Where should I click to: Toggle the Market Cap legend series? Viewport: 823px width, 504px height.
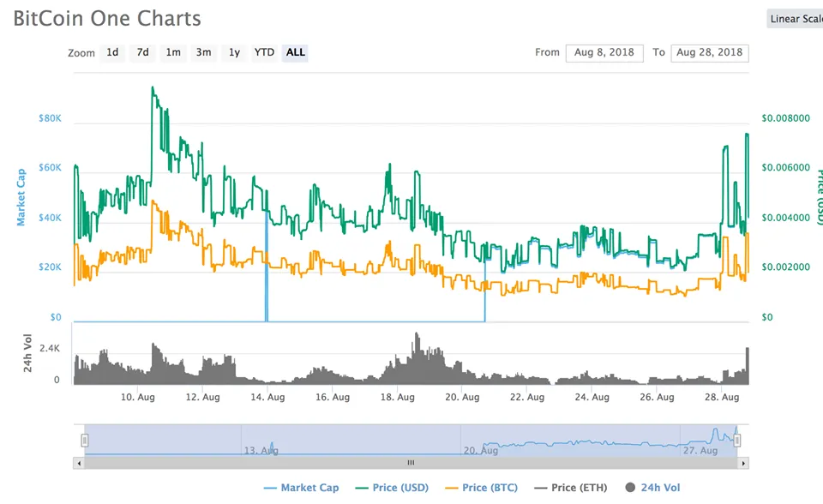(301, 488)
